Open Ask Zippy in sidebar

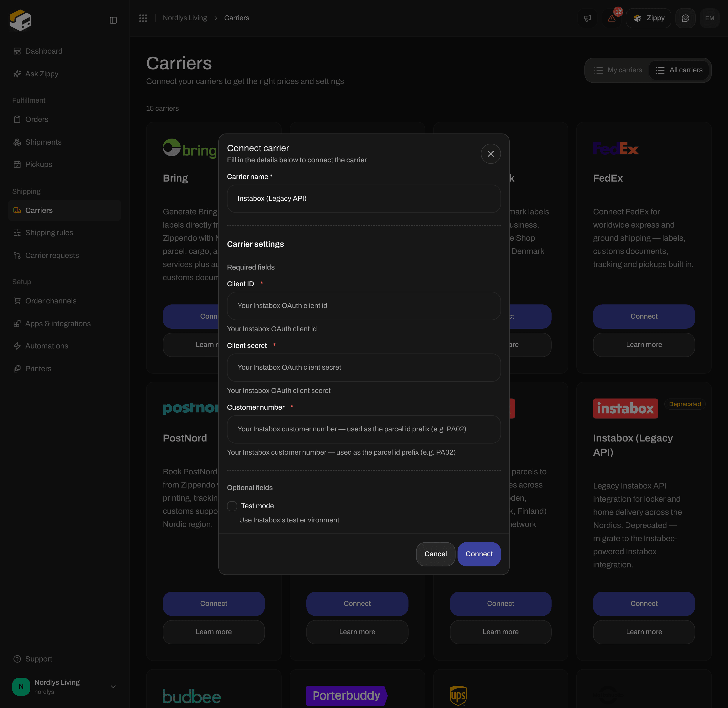coord(65,74)
